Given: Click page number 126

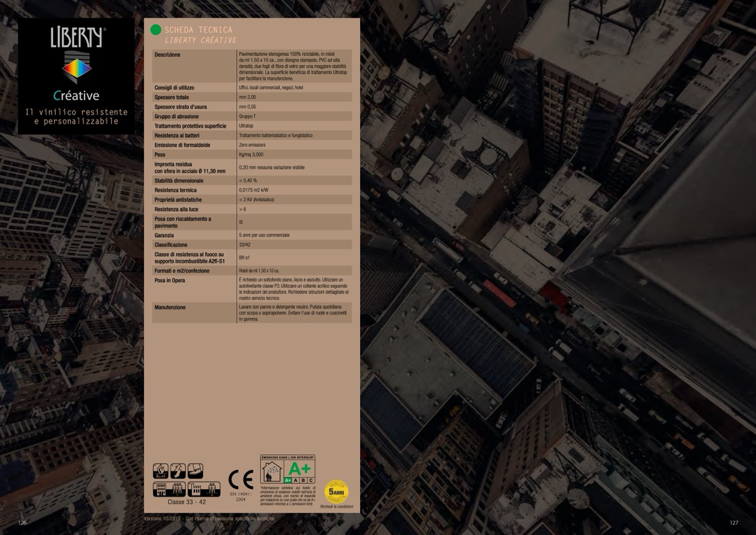Looking at the screenshot, I should pos(22,523).
